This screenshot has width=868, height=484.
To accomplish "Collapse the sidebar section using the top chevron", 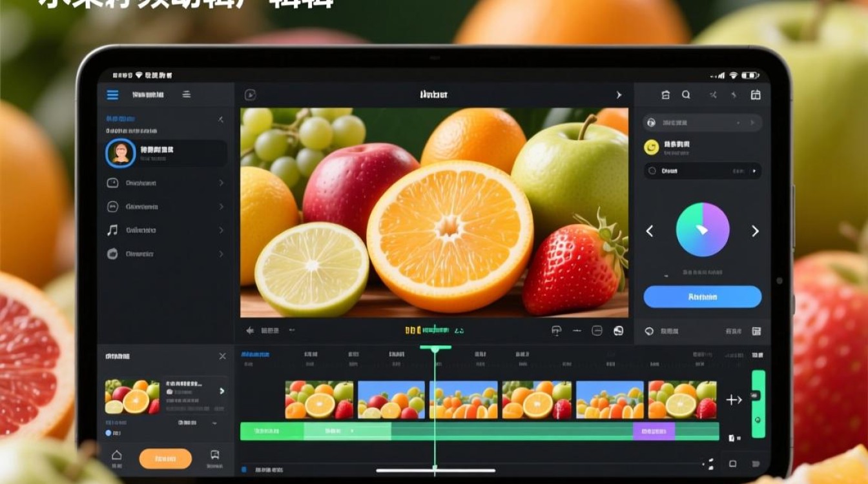I will [x=221, y=119].
